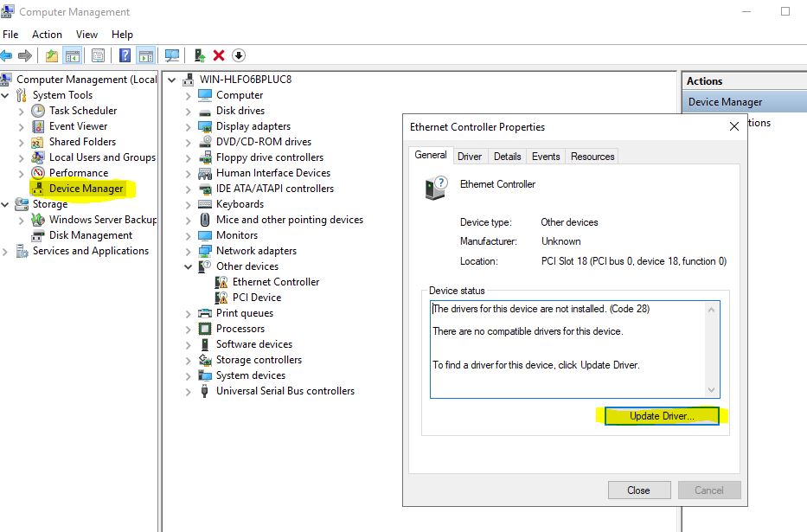Expand the Event Viewer node
Viewport: 807px width, 532px height.
pos(21,127)
